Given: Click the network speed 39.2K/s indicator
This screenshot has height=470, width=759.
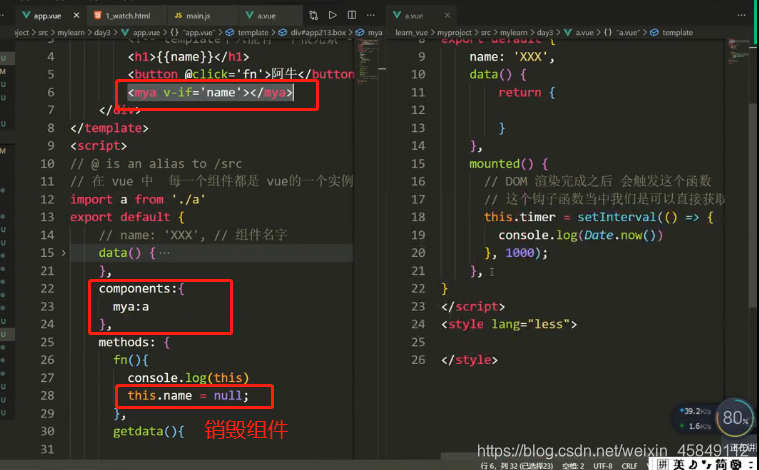Looking at the screenshot, I should (696, 411).
